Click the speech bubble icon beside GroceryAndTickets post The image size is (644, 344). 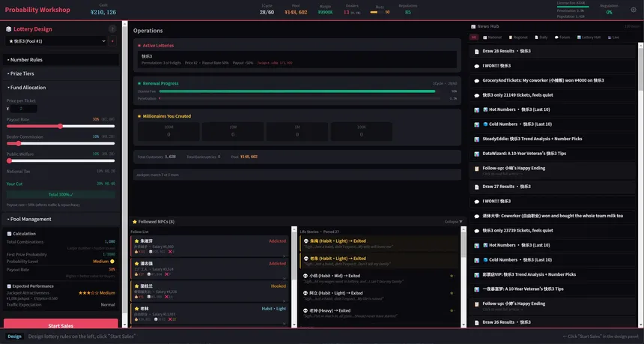(x=476, y=80)
